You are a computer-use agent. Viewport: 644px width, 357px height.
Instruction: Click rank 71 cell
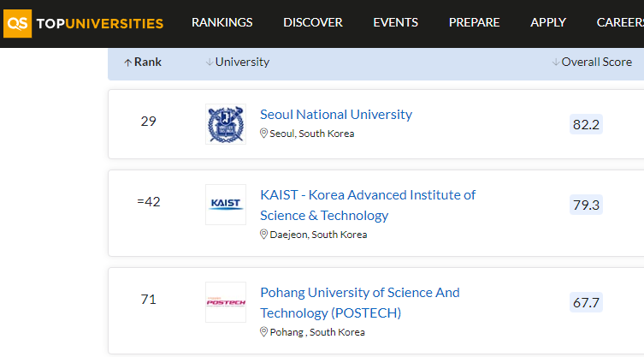148,299
